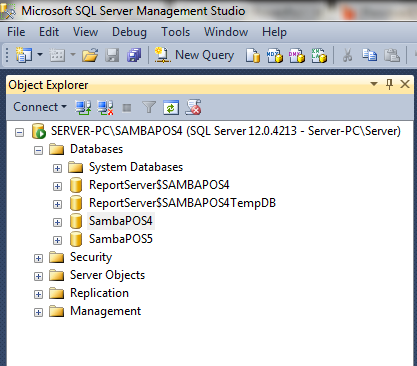Click the Connect Object Explorer icon
Viewport: 417px width, 366px height.
point(83,107)
